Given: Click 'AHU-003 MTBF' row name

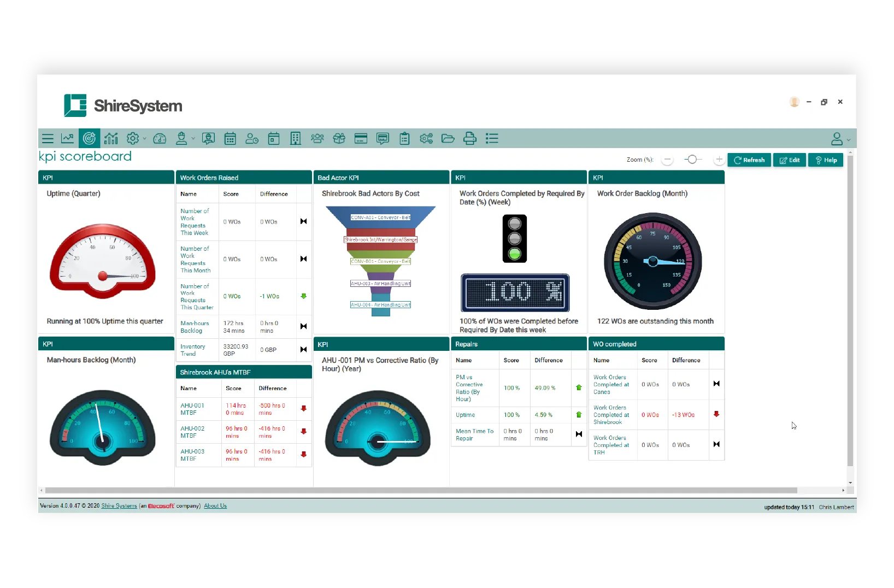Looking at the screenshot, I should [192, 455].
